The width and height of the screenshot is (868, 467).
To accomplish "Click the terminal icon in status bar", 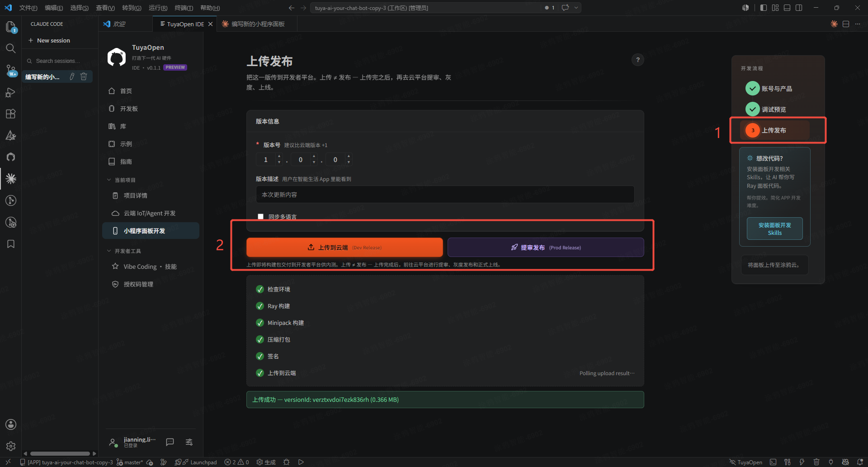I will pyautogui.click(x=773, y=462).
